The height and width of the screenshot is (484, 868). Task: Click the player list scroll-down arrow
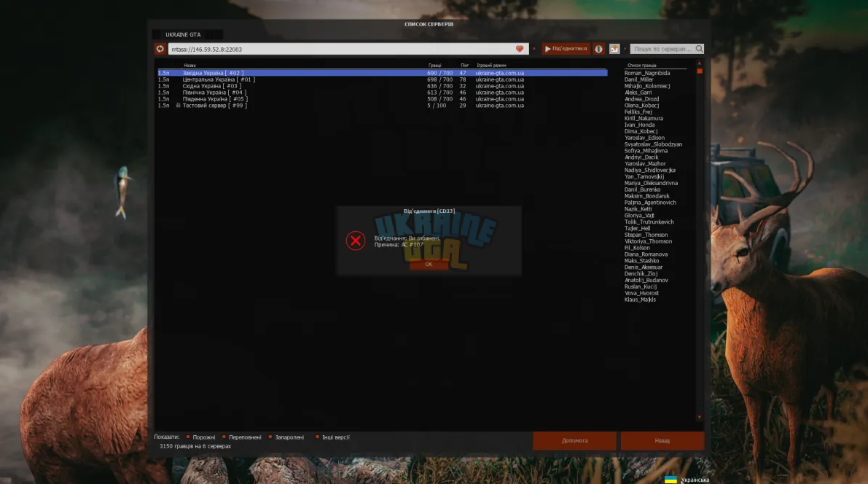pos(700,418)
